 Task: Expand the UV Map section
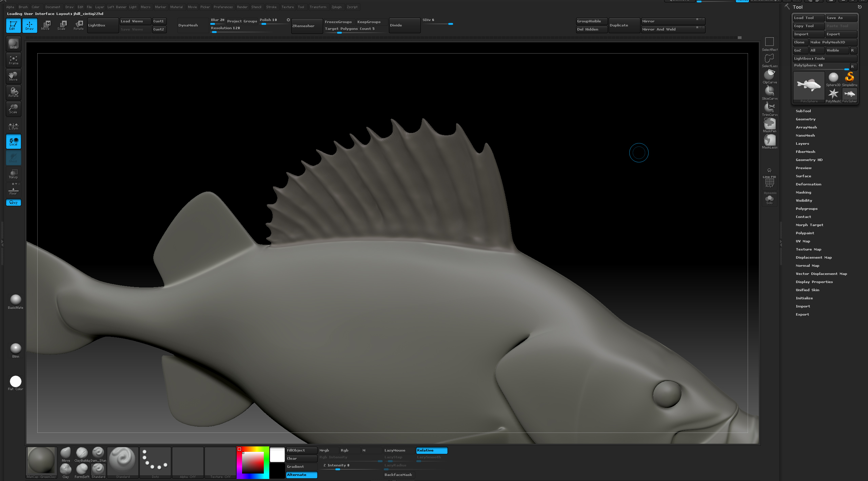click(x=803, y=241)
